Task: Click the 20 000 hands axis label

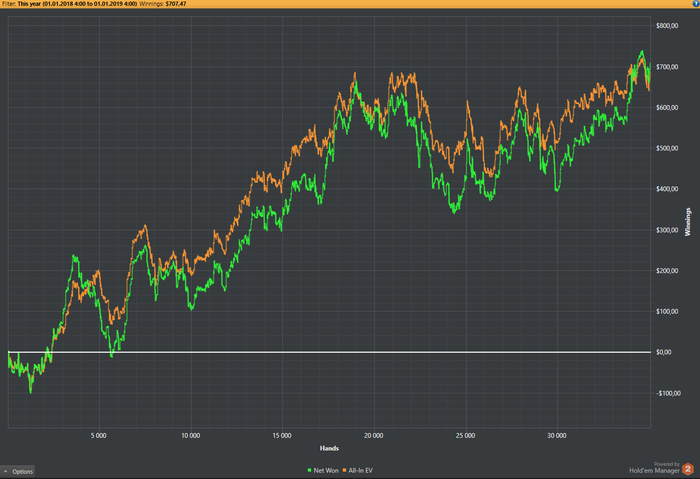Action: pyautogui.click(x=374, y=436)
